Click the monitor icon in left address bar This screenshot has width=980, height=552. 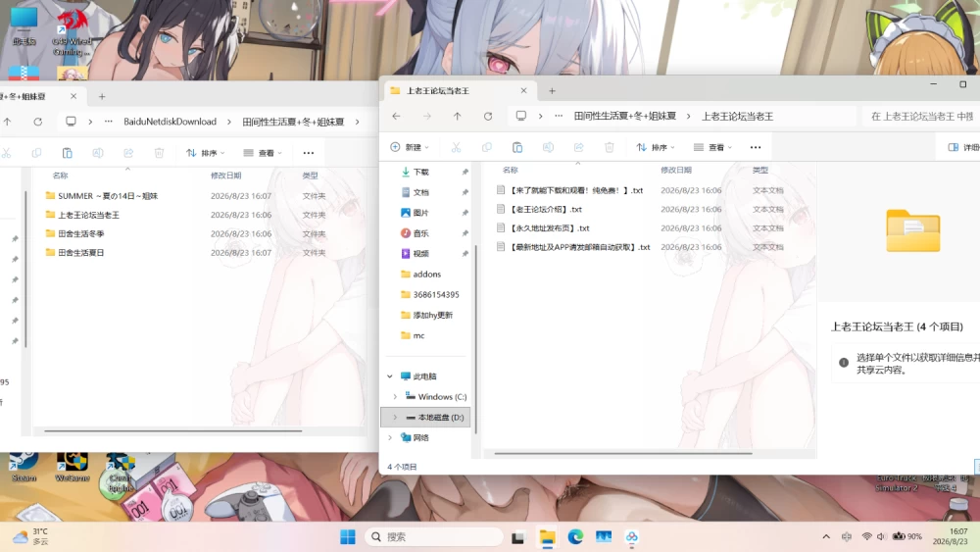point(72,122)
